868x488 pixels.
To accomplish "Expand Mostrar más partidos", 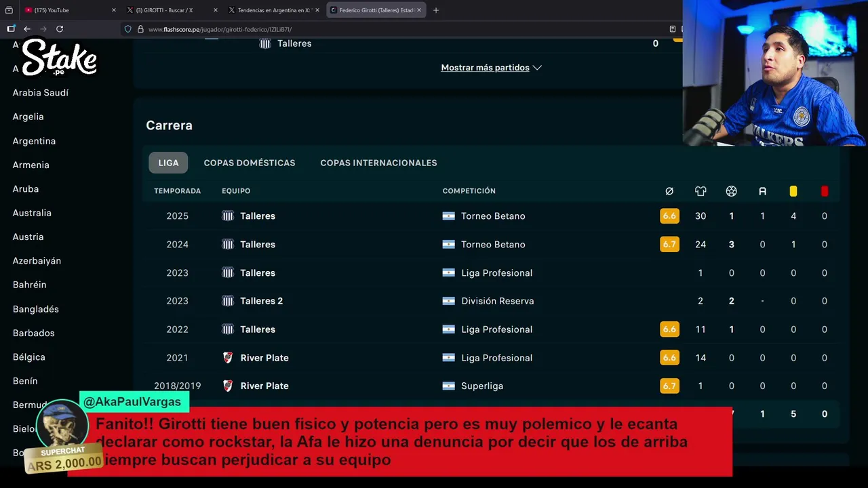I will 491,68.
